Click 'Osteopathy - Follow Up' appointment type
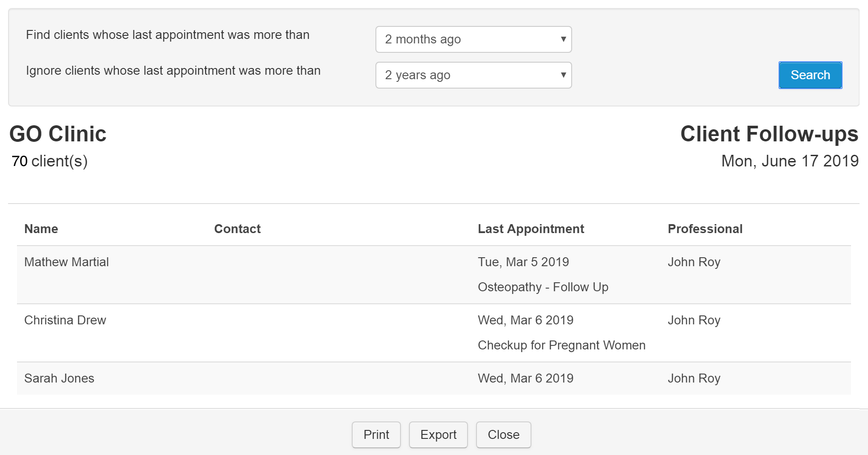This screenshot has height=455, width=868. 543,287
